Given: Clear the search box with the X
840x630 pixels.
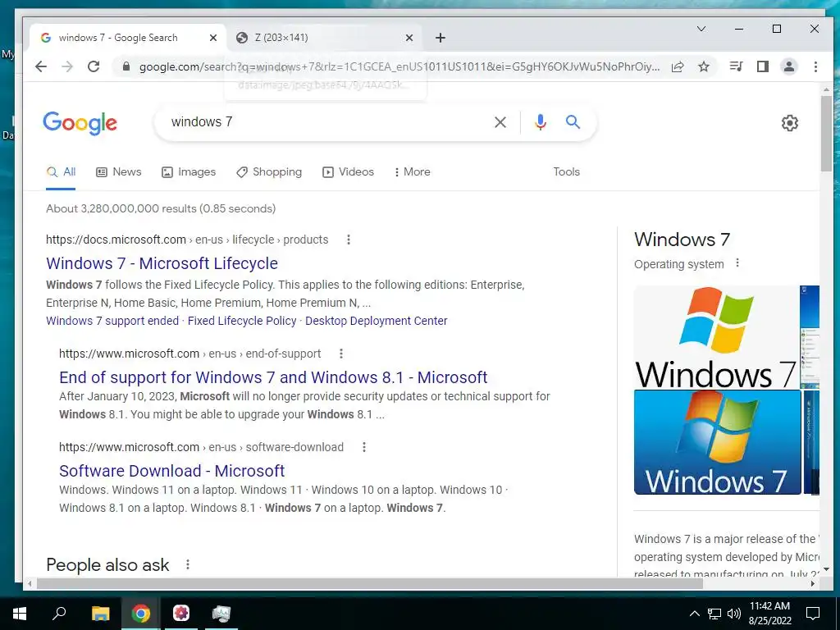Looking at the screenshot, I should pyautogui.click(x=500, y=122).
